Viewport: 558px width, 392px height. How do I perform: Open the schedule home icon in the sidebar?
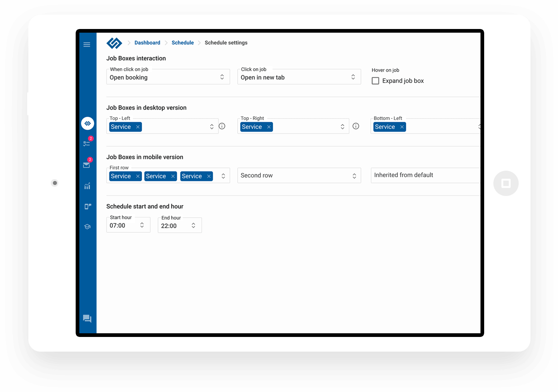coord(87,123)
